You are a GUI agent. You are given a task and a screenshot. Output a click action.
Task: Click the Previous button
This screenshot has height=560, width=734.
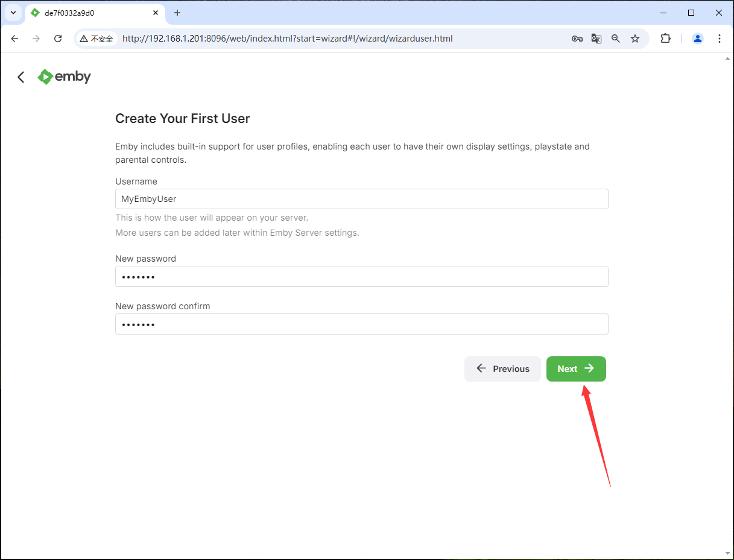[502, 369]
